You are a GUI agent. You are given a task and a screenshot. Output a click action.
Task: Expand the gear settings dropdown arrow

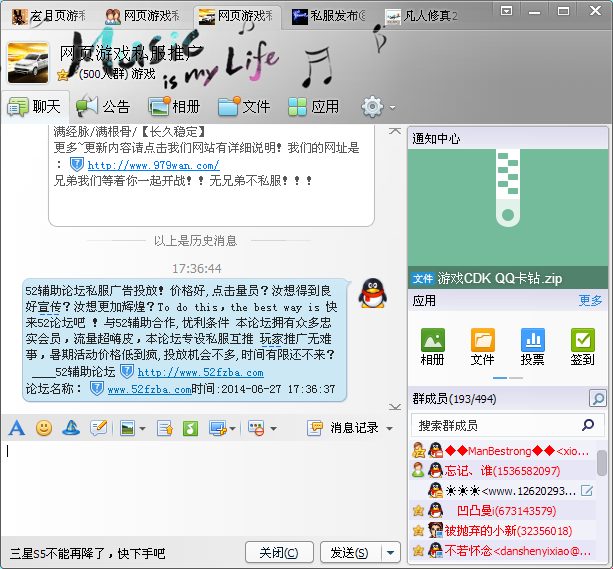tap(392, 107)
